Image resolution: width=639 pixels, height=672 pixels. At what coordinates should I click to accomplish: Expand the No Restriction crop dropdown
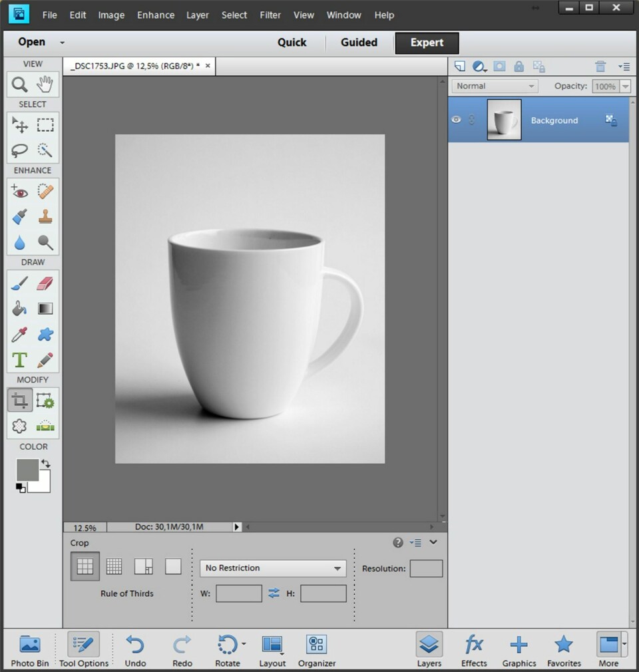(273, 568)
